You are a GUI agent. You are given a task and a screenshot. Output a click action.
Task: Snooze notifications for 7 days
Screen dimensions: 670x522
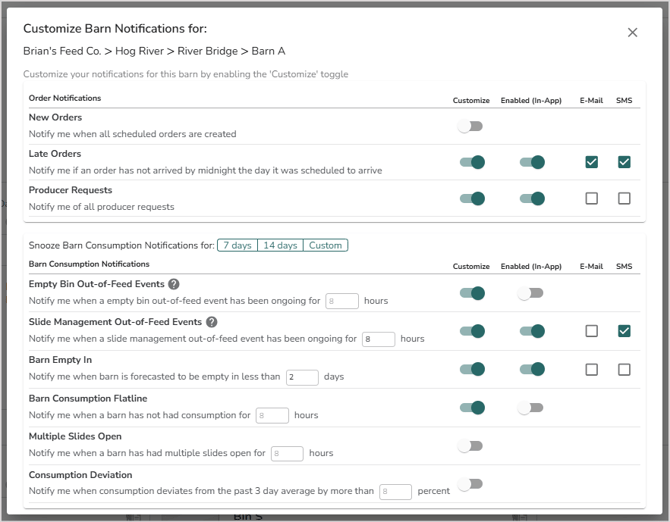point(237,245)
